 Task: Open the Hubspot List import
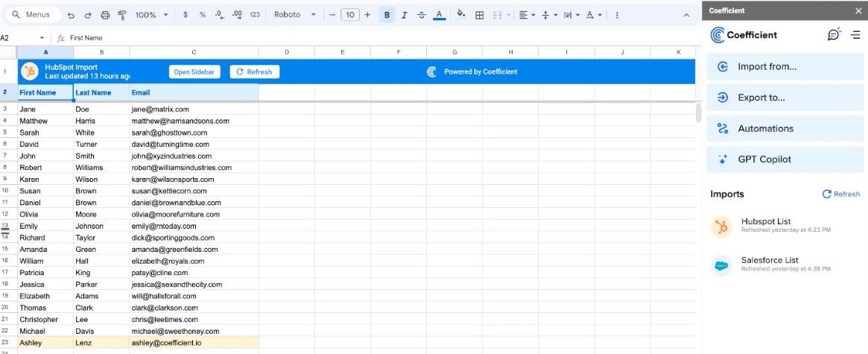point(785,225)
